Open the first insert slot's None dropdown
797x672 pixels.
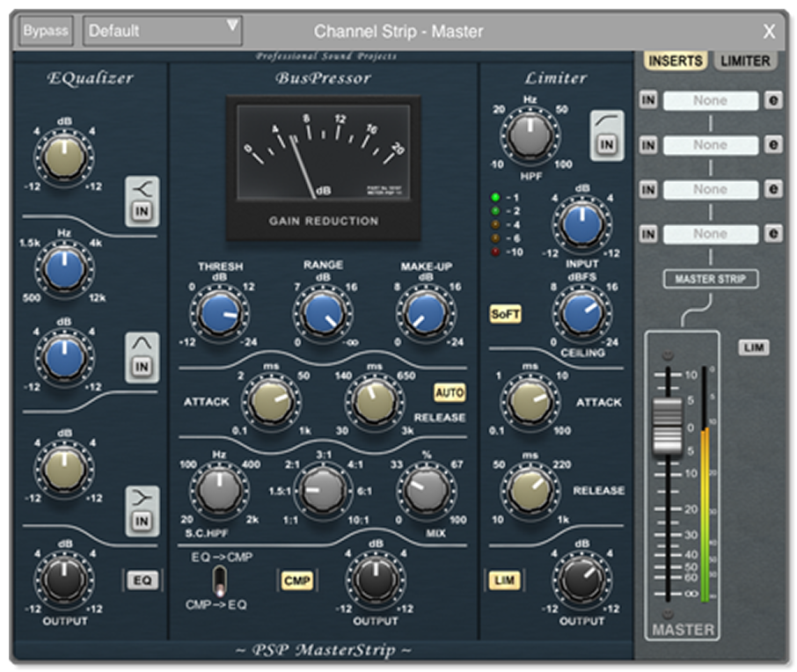(711, 100)
